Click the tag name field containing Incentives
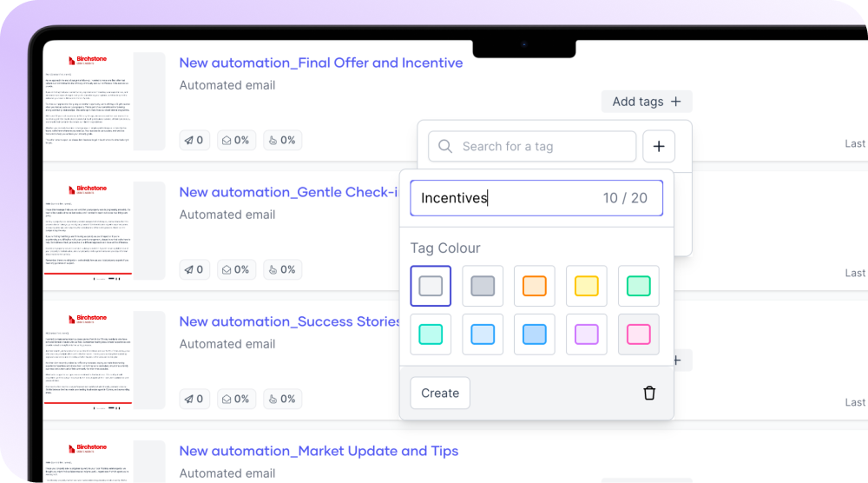The height and width of the screenshot is (483, 868). pos(536,198)
